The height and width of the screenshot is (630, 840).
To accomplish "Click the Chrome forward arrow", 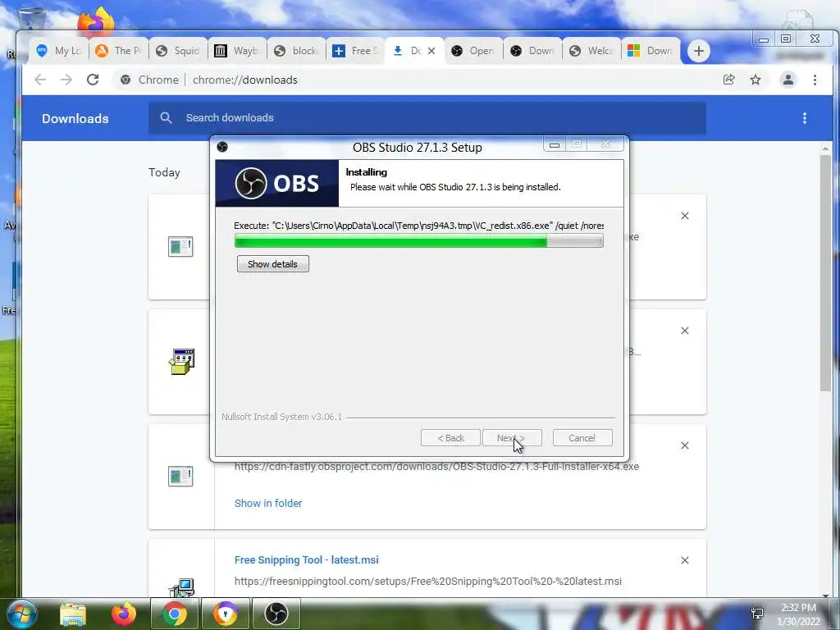I will click(x=66, y=80).
